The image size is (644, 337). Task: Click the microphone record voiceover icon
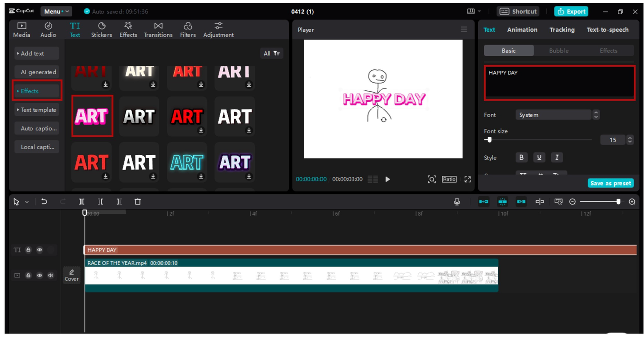tap(457, 201)
